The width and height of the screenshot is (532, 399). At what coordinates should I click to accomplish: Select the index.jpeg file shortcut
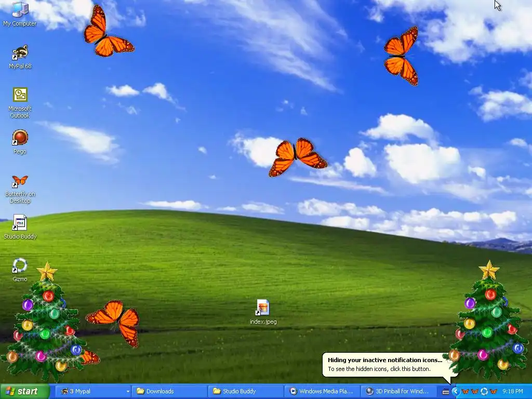pyautogui.click(x=263, y=312)
